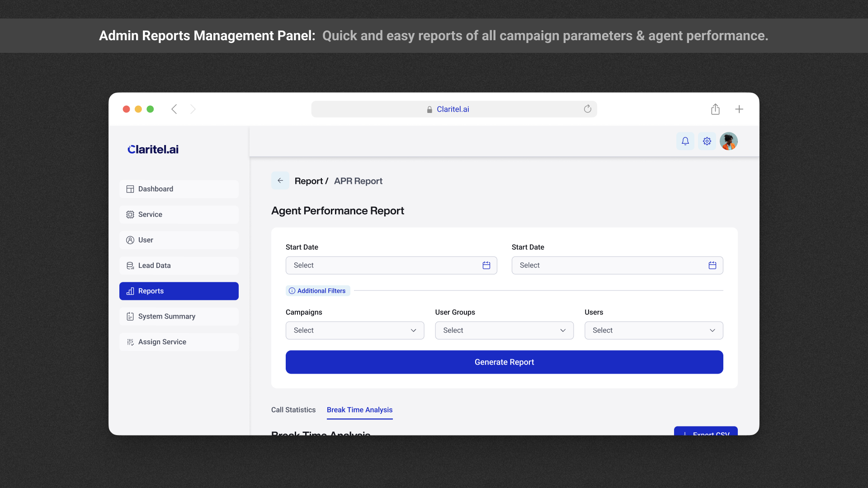Screen dimensions: 868x488
Task: Click the Assign Service sidebar icon
Action: point(130,342)
